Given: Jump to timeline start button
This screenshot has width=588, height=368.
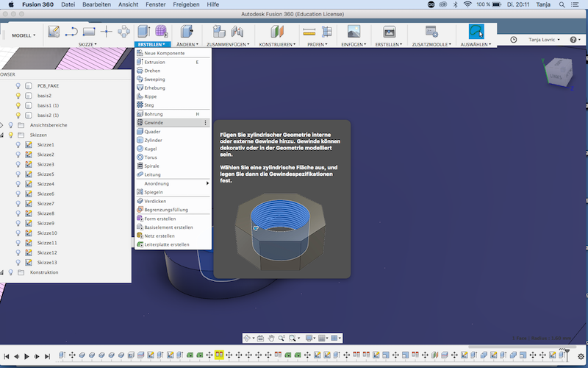Looking at the screenshot, I should point(7,356).
